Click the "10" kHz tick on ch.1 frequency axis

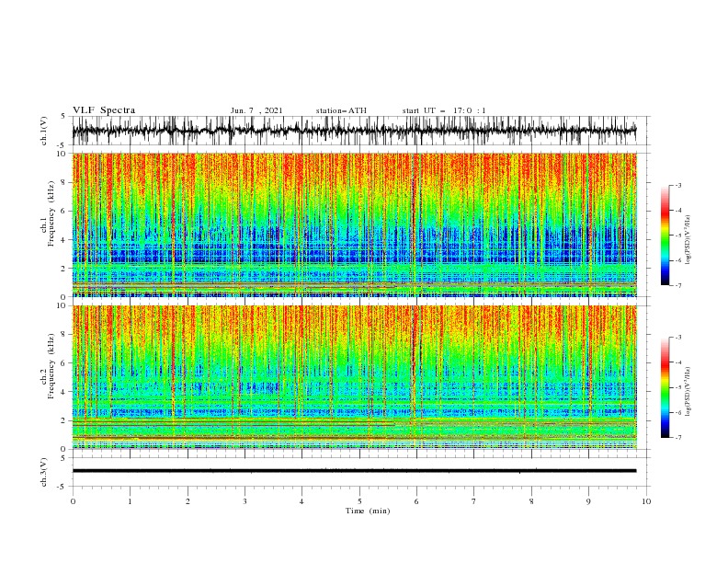(63, 154)
